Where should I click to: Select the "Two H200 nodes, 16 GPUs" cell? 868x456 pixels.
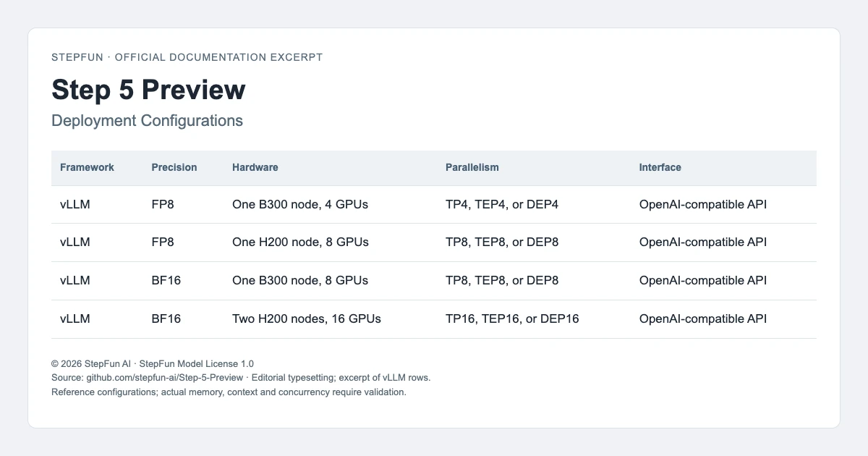point(307,318)
